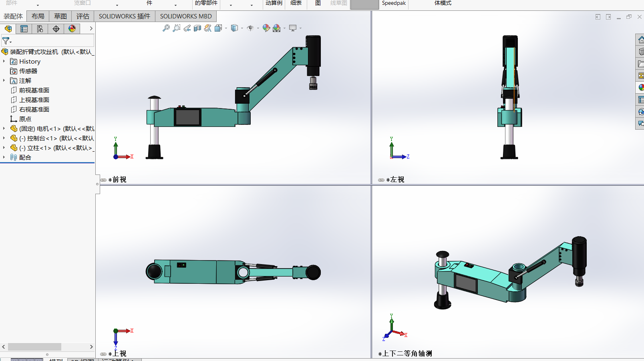Select the top assembly 装配折臂式攻丝机 node
This screenshot has width=644, height=361.
point(48,52)
